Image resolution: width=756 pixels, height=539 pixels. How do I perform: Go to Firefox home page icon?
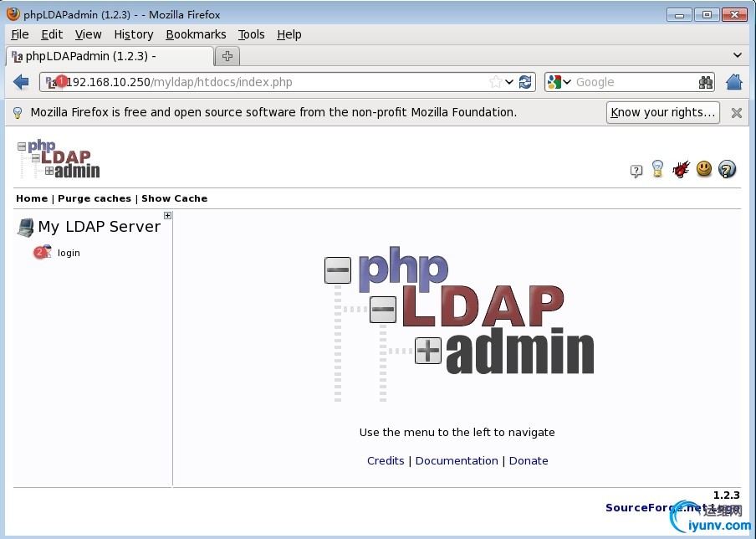tap(733, 82)
